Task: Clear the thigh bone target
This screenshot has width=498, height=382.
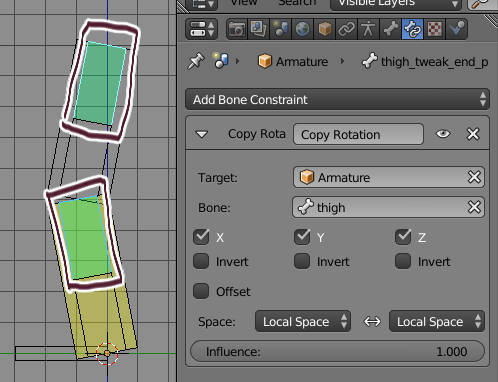Action: tap(474, 207)
